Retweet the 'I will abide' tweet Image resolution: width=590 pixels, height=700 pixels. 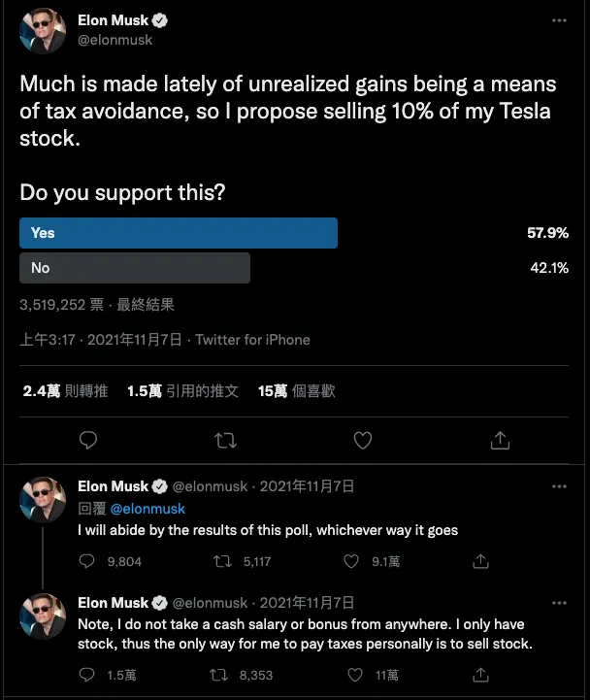221,561
